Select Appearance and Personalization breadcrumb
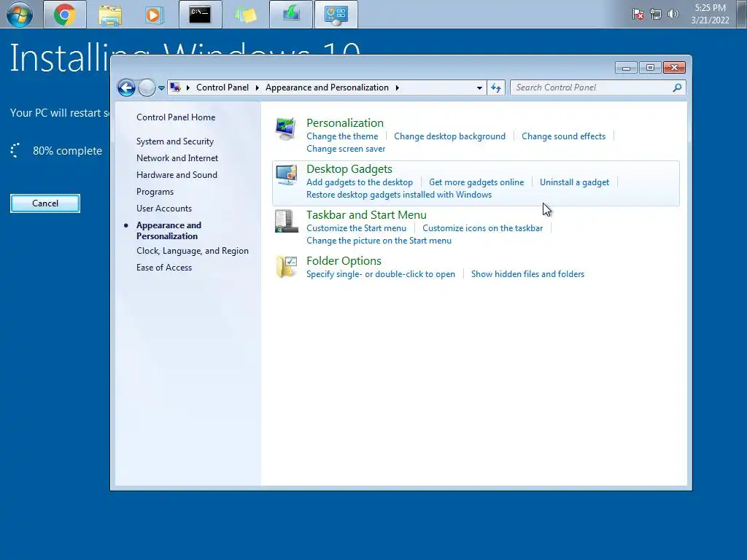Screen dimensions: 747x560 pyautogui.click(x=327, y=87)
